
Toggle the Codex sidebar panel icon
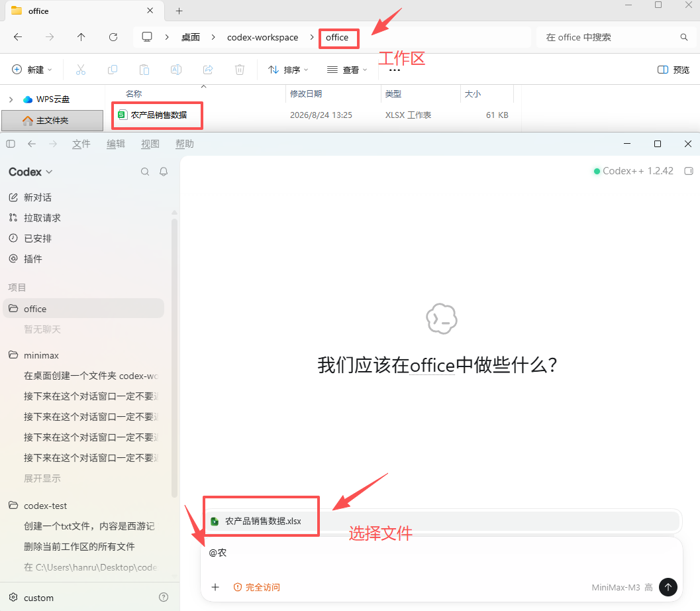(x=11, y=144)
